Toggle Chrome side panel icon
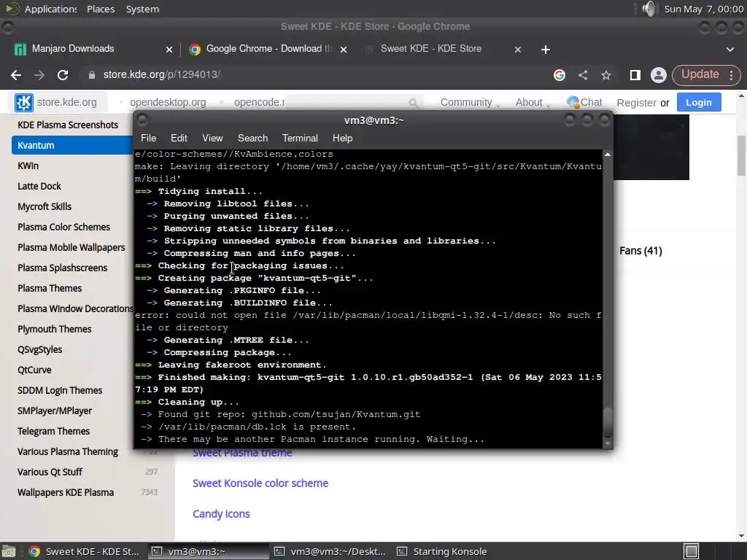Image resolution: width=747 pixels, height=560 pixels. (x=635, y=75)
